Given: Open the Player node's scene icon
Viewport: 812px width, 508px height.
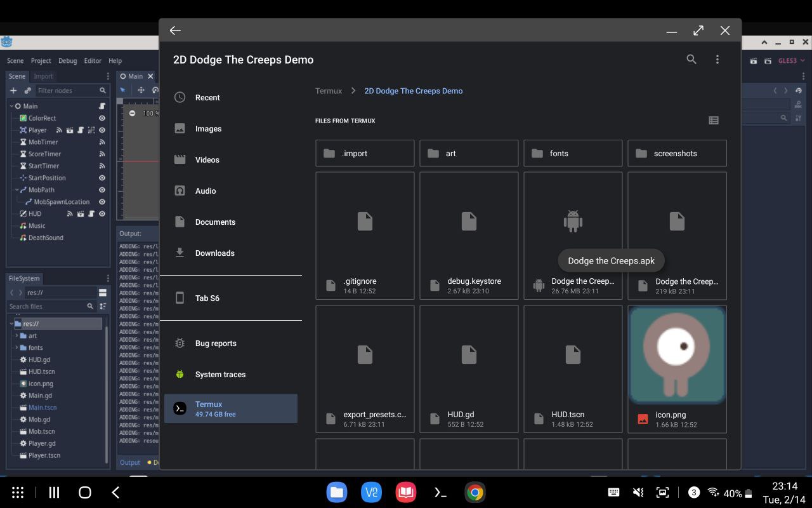Looking at the screenshot, I should (70, 130).
